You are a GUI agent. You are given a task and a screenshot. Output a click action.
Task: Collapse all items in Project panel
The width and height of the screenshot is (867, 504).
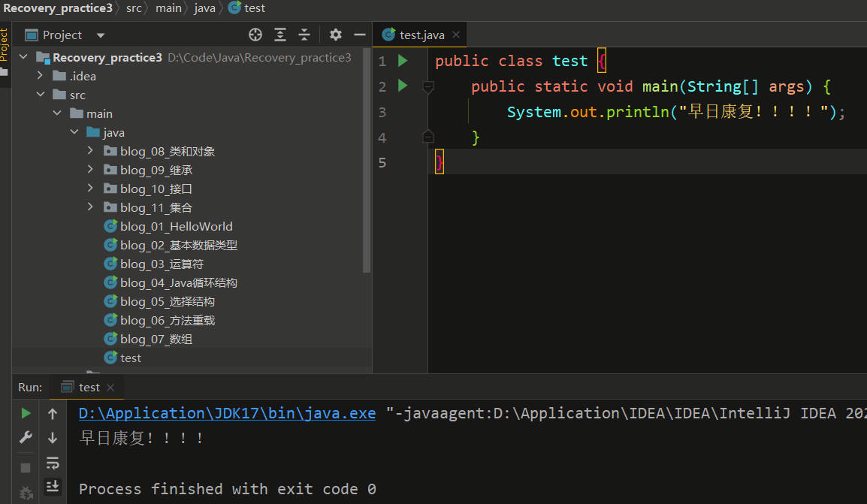304,35
